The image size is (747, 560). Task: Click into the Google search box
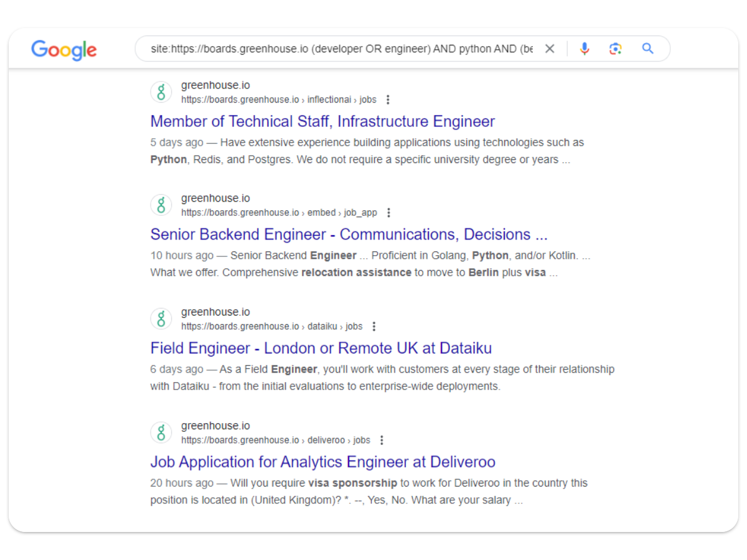pos(341,49)
